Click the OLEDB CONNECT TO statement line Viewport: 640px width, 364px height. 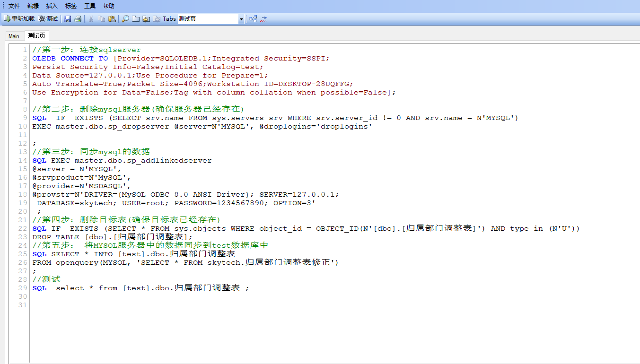pyautogui.click(x=181, y=58)
